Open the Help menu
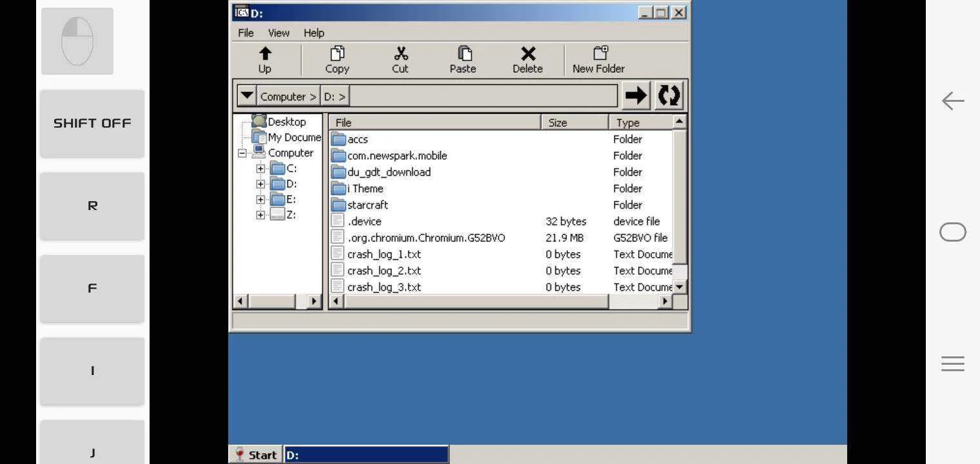The image size is (980, 464). 314,33
